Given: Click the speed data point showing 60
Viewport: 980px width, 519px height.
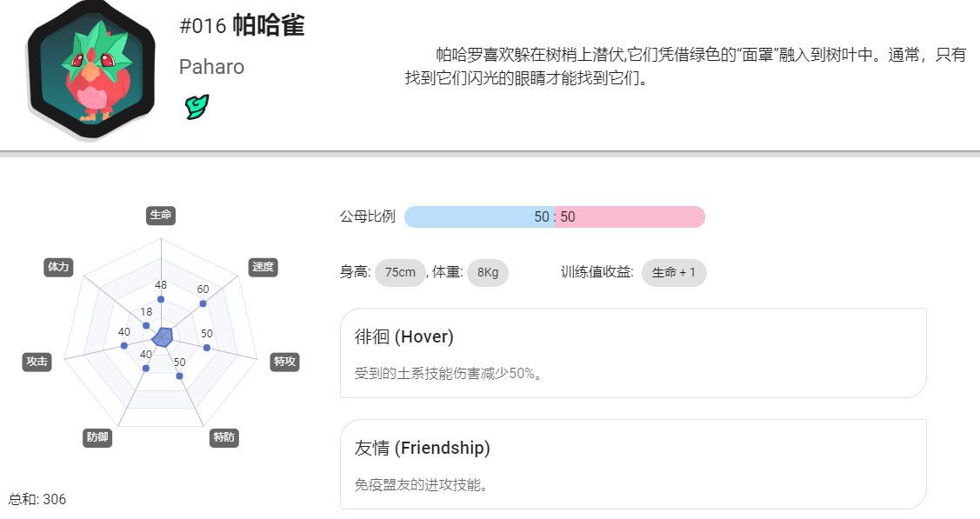Looking at the screenshot, I should pos(203,303).
